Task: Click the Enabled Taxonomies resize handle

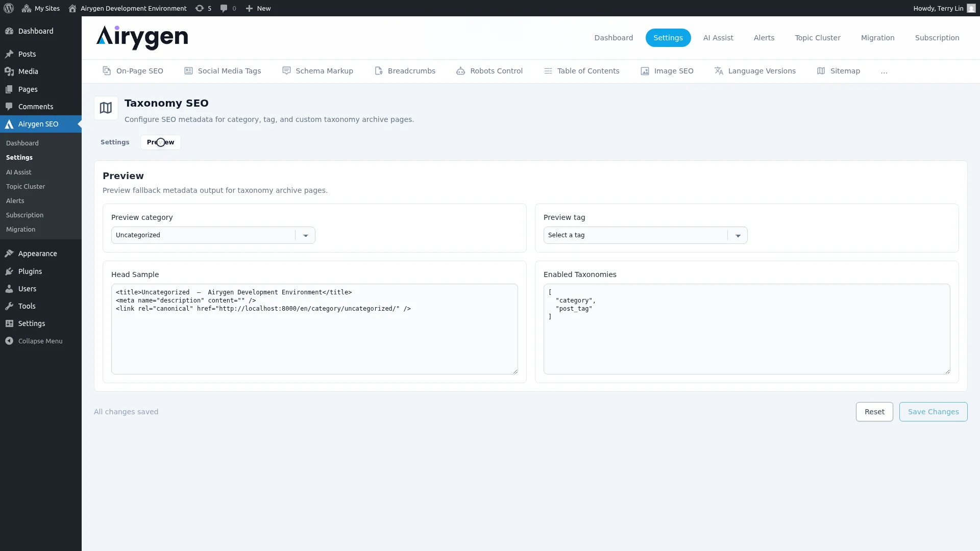Action: [947, 371]
